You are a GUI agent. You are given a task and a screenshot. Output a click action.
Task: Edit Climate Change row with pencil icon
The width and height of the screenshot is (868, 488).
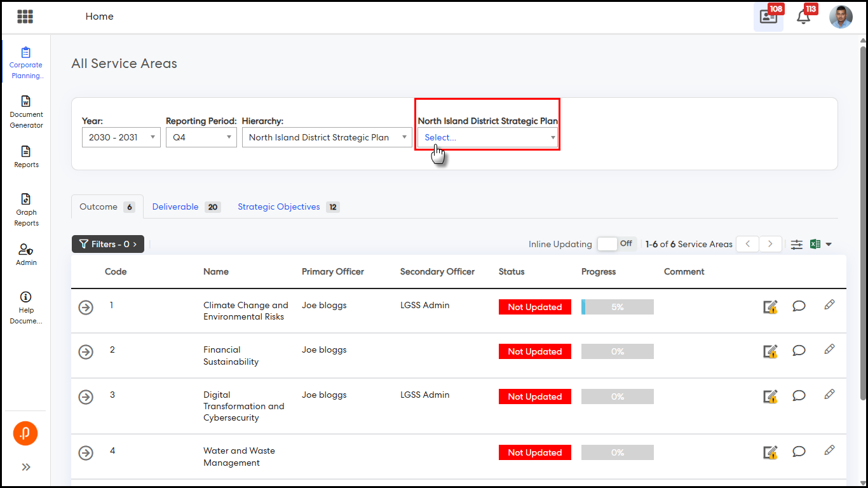829,305
